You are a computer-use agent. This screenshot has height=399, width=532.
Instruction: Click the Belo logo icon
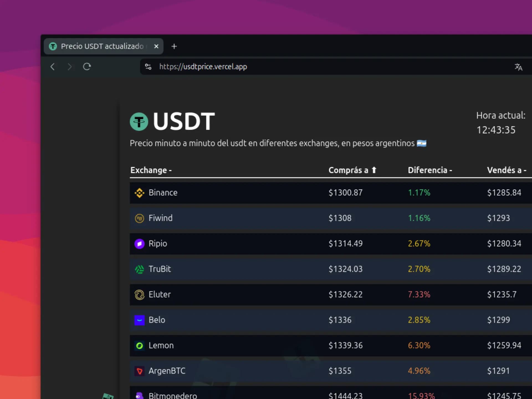tap(139, 320)
